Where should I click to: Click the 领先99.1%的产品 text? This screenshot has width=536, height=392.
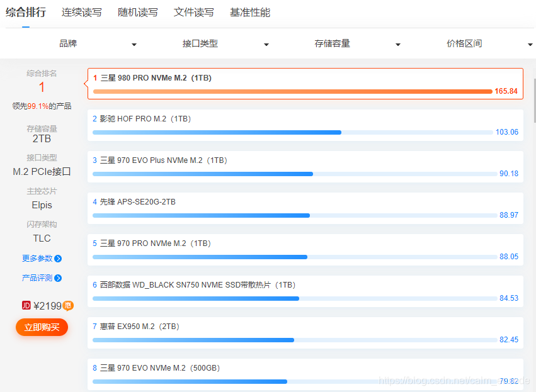pyautogui.click(x=42, y=106)
